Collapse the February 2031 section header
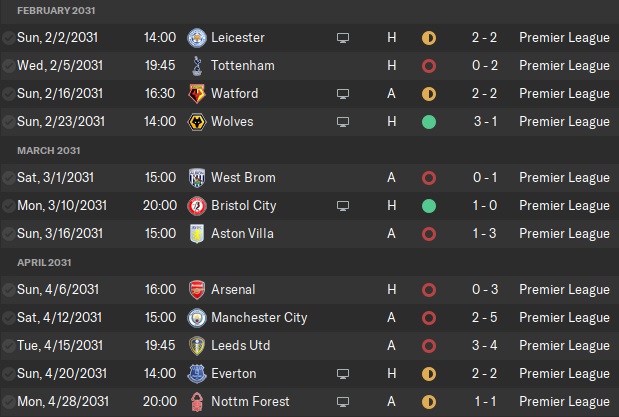Image resolution: width=619 pixels, height=417 pixels. [57, 10]
